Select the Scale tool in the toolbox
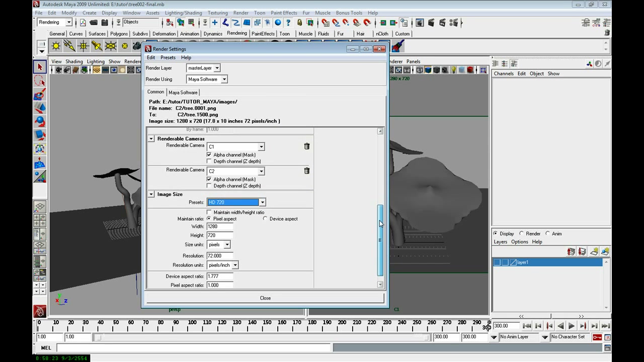This screenshot has width=644, height=362. (40, 135)
